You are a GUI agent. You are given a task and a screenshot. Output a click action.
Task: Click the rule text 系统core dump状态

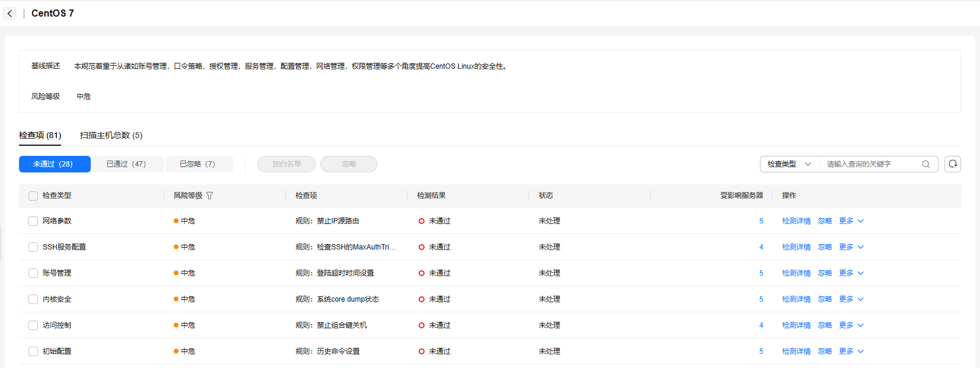[348, 299]
